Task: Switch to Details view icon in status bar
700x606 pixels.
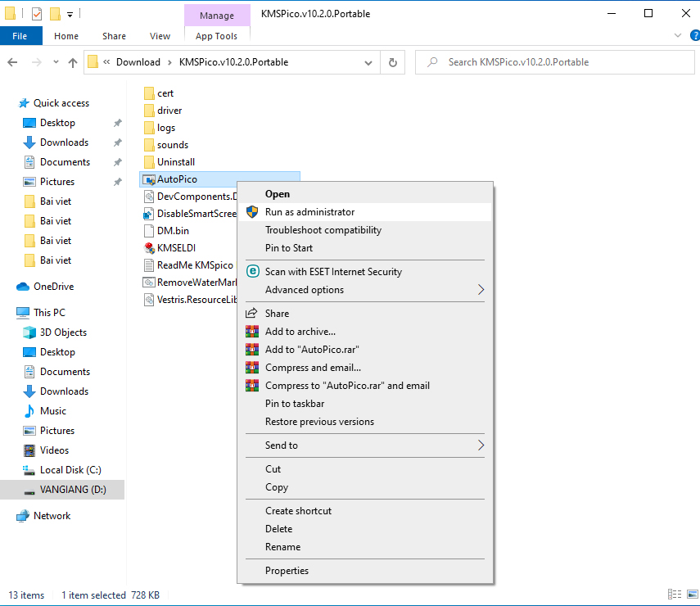Action: 674,595
